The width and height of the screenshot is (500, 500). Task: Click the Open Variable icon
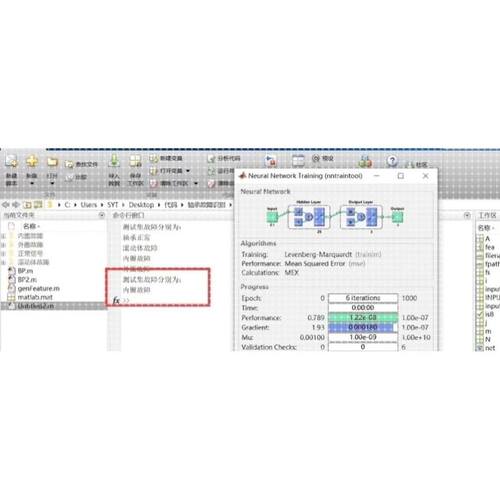pyautogui.click(x=153, y=171)
